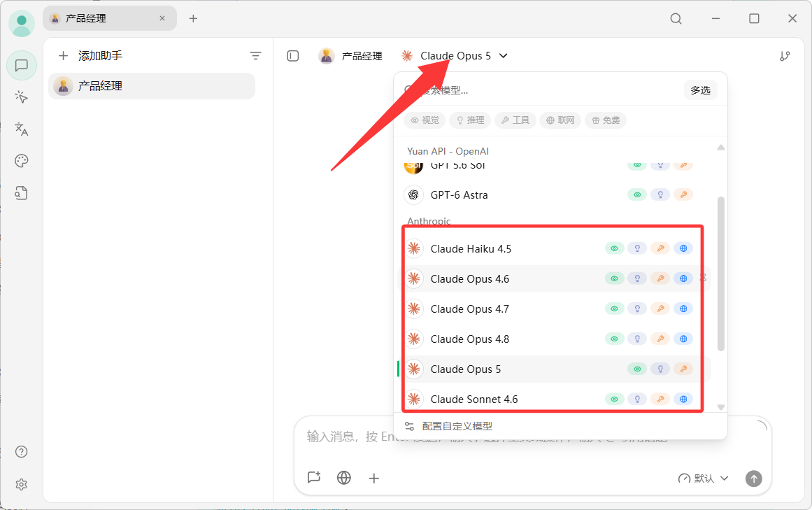Image resolution: width=812 pixels, height=510 pixels.
Task: Open the help question mark icon
Action: pyautogui.click(x=21, y=451)
